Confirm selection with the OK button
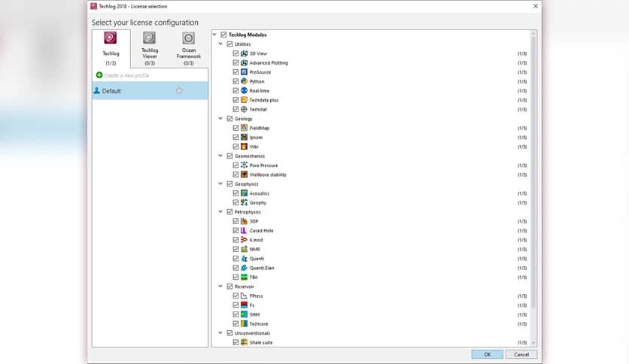Image resolution: width=629 pixels, height=364 pixels. (487, 354)
